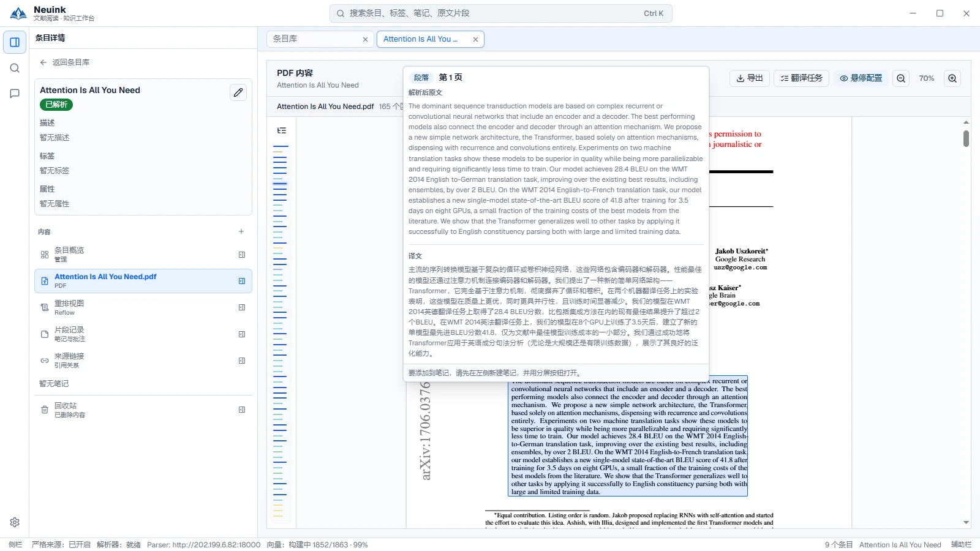This screenshot has height=551, width=980.
Task: Zoom in the PDF view
Action: (x=952, y=78)
